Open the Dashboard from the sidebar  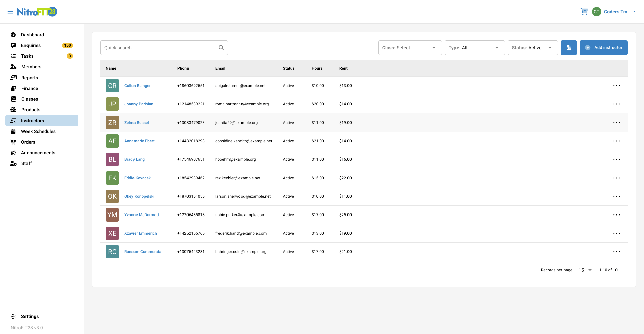pos(13,35)
